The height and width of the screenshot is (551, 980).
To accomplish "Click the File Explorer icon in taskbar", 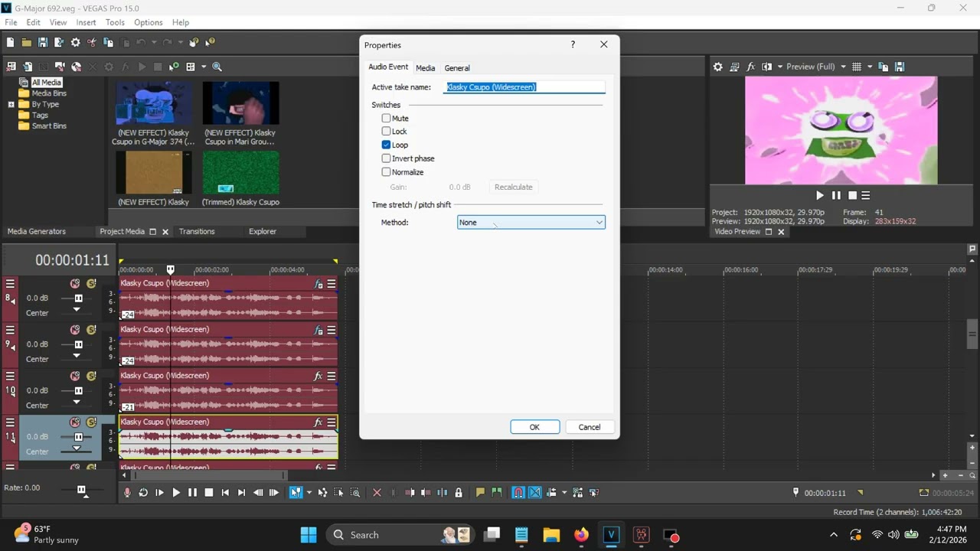I will pos(551,535).
